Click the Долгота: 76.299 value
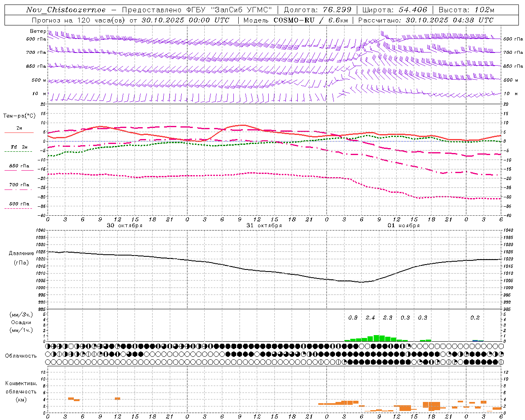This screenshot has width=525, height=420. pos(317,10)
